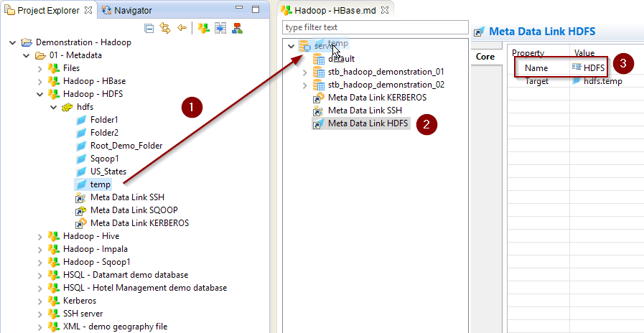Select Meta Data Link HDFS in editor tree
Viewport: 644px width, 333px height.
368,123
